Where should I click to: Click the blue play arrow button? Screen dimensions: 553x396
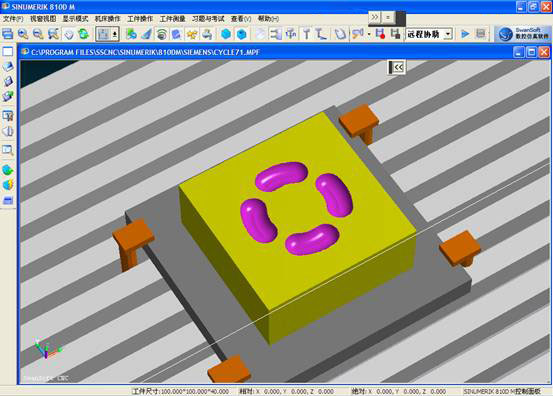pyautogui.click(x=465, y=34)
